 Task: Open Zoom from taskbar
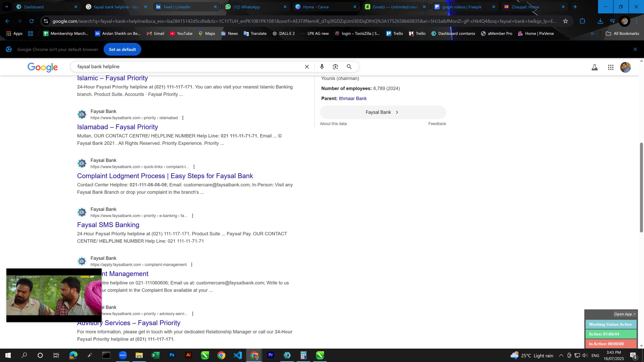(122, 355)
